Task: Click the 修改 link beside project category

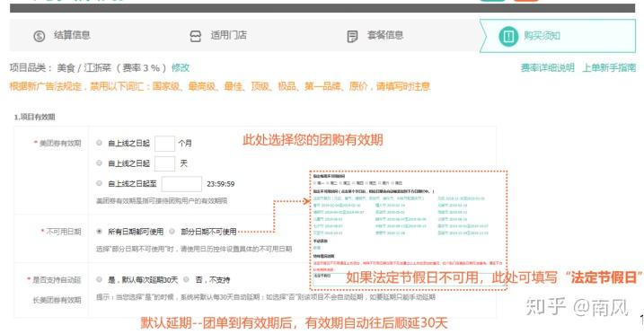Action: (x=181, y=67)
